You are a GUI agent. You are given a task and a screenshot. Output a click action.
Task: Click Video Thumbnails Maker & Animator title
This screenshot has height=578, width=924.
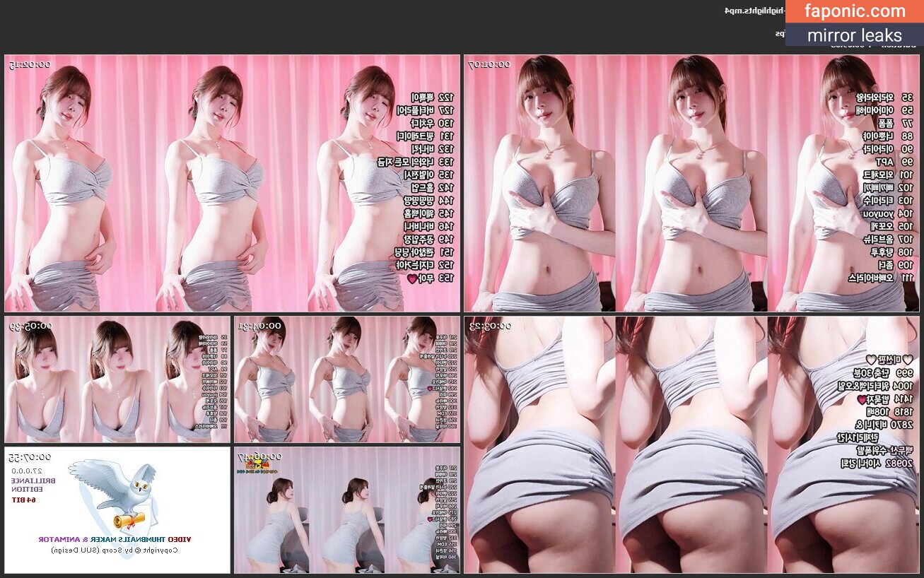point(115,539)
